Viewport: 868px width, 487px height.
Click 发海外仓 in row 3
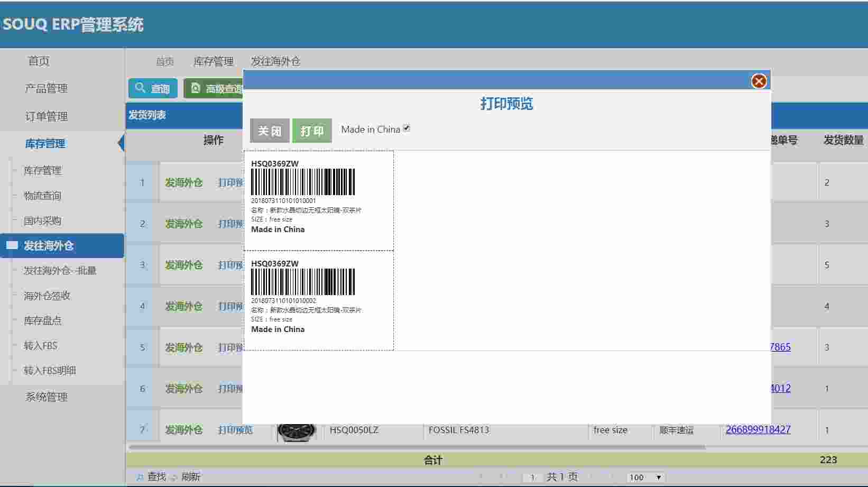click(x=184, y=265)
